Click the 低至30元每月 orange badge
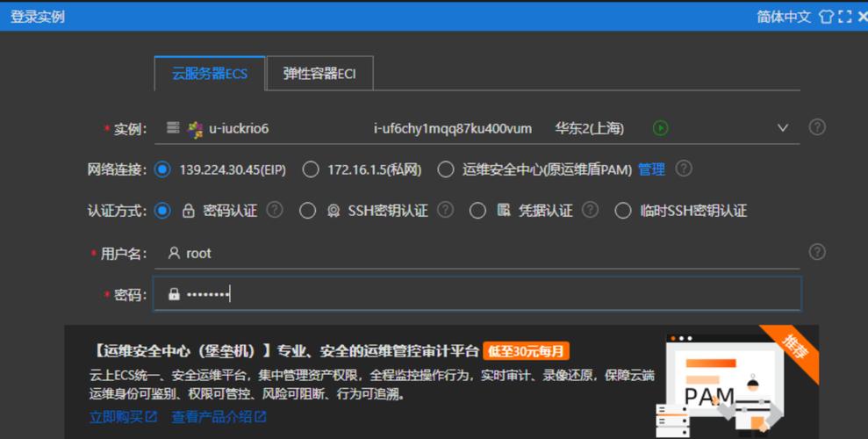 (526, 351)
